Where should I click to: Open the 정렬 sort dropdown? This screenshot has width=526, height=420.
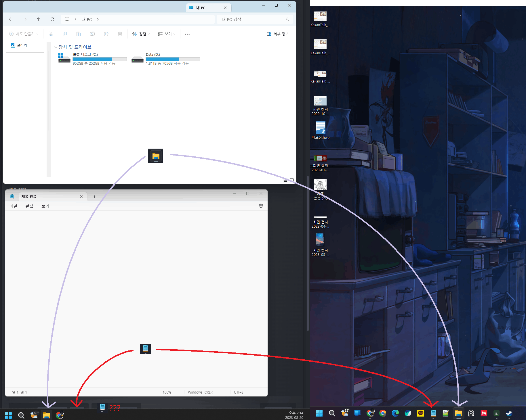coord(141,34)
